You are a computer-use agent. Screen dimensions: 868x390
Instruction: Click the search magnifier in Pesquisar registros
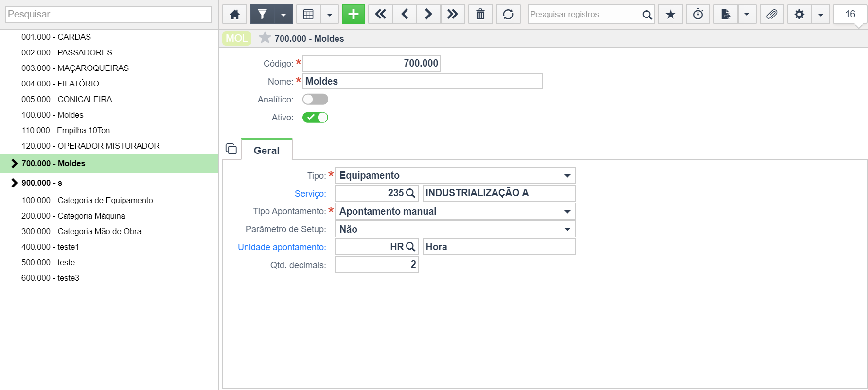647,15
